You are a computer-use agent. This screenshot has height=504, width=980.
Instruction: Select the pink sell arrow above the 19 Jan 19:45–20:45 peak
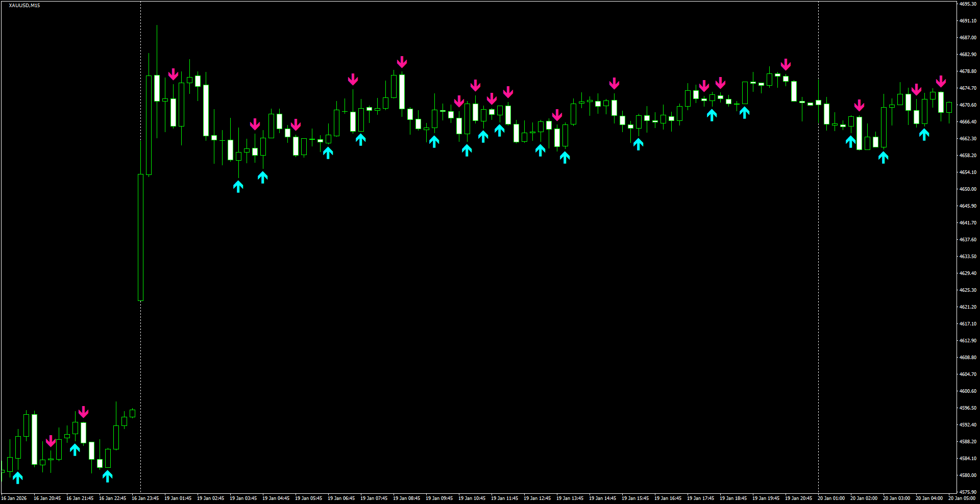(x=786, y=65)
